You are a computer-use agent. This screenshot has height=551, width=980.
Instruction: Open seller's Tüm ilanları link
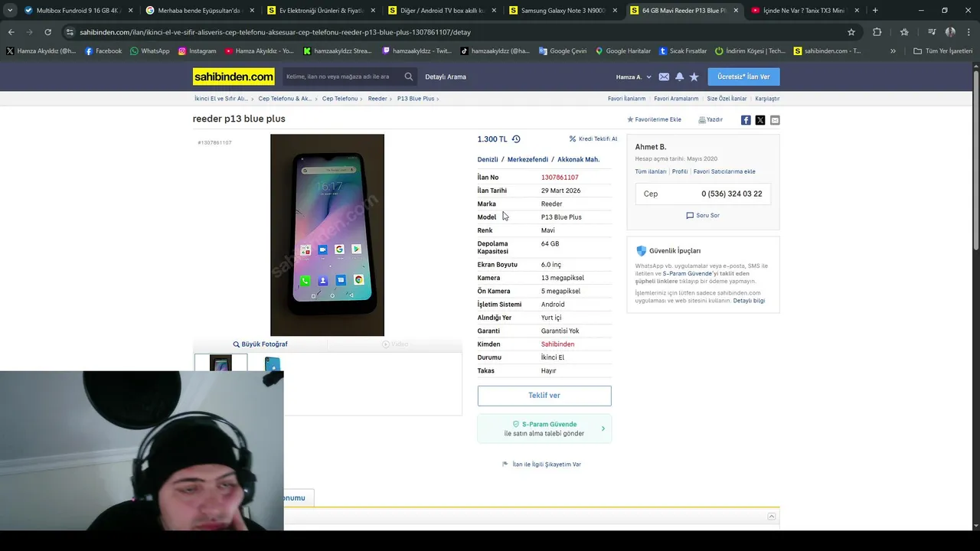[651, 171]
